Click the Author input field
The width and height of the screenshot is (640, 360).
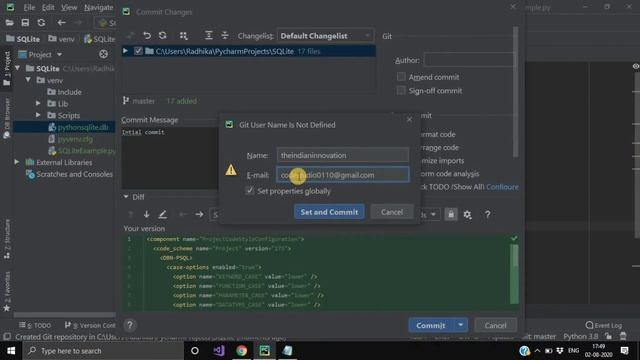pos(469,60)
